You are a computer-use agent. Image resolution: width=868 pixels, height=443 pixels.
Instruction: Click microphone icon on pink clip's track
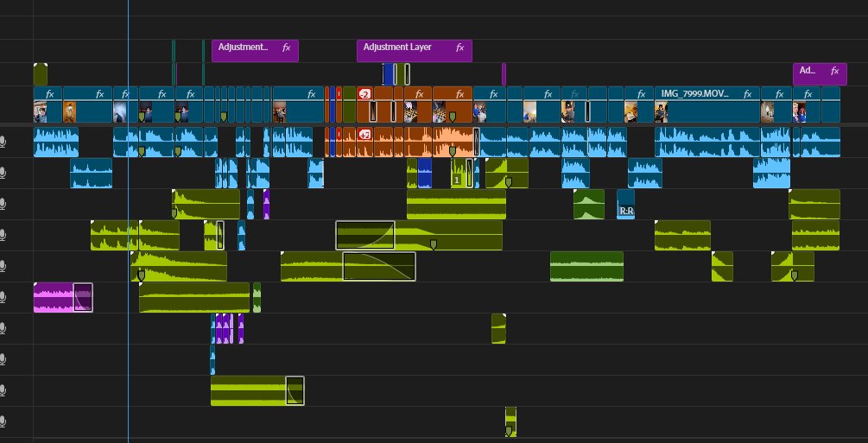tap(3, 298)
